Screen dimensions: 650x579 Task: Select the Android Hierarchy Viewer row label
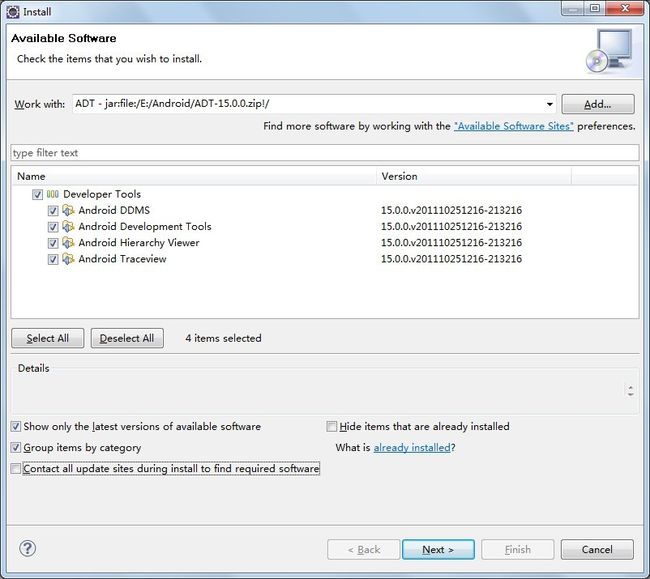click(x=139, y=243)
